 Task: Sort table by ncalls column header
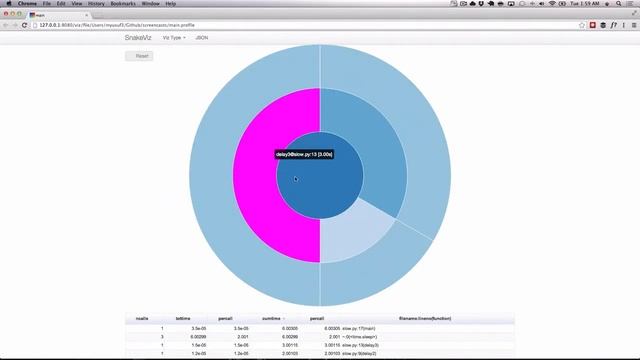point(142,318)
